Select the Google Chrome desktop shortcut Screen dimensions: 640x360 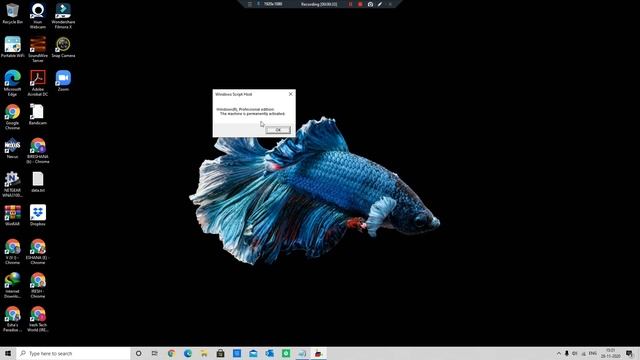point(12,117)
